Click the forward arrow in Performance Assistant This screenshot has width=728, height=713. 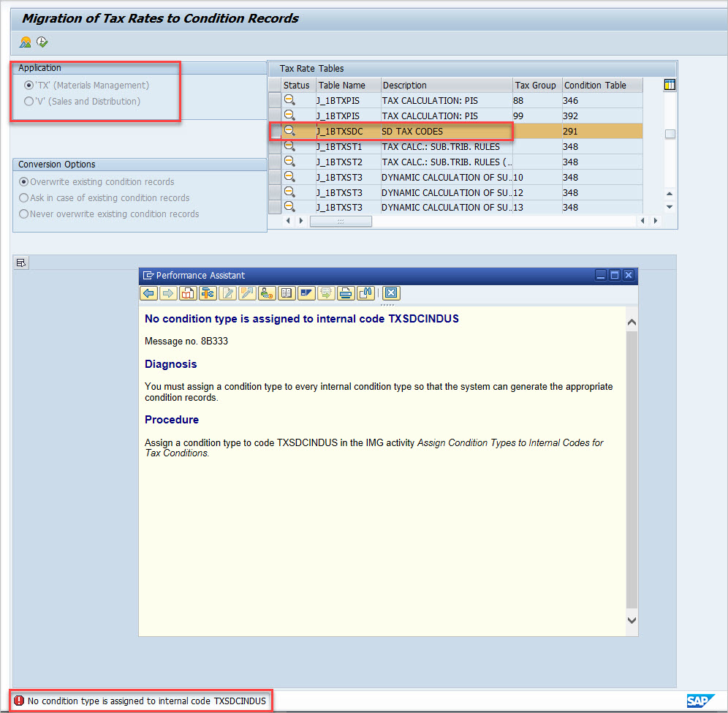tap(168, 293)
